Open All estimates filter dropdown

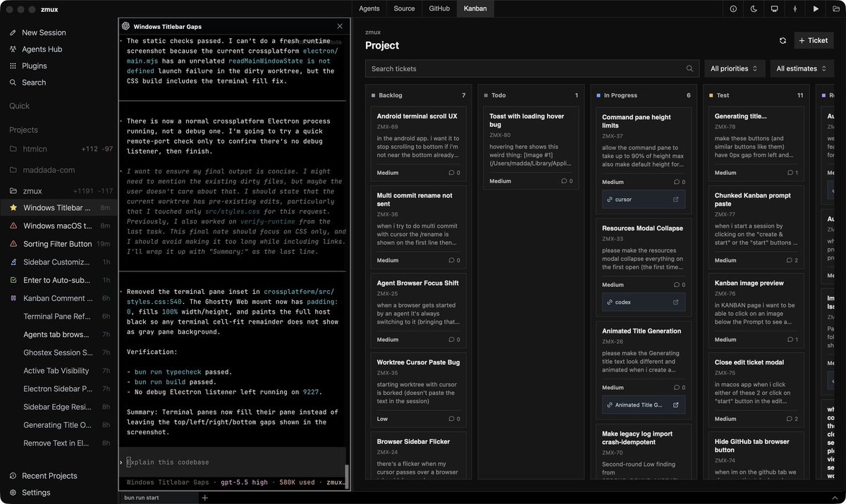tap(802, 68)
